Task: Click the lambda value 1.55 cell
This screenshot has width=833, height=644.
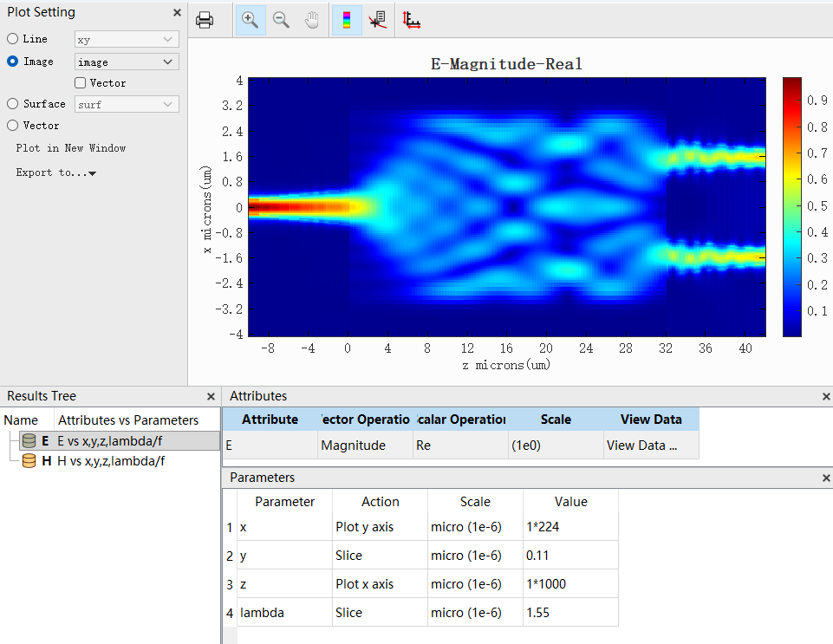Action: (x=569, y=612)
